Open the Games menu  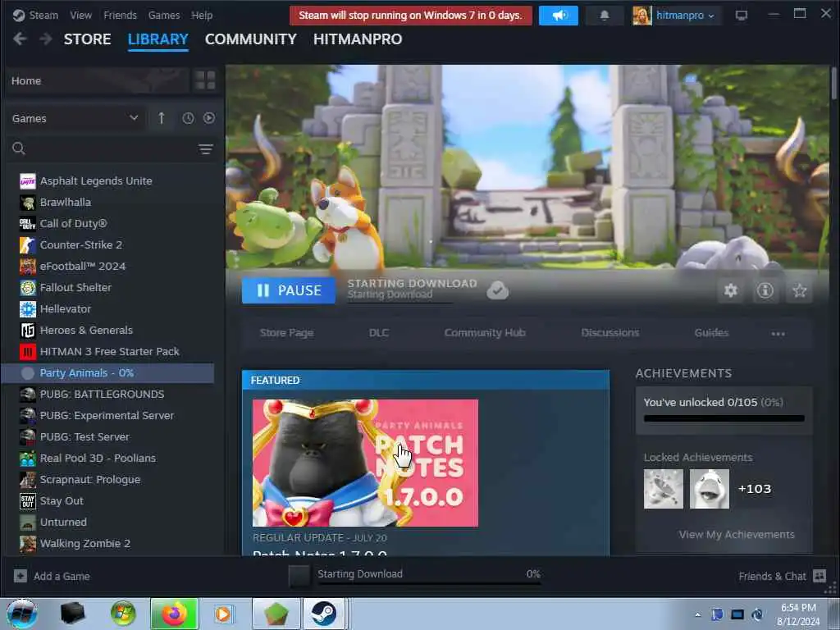click(x=164, y=16)
